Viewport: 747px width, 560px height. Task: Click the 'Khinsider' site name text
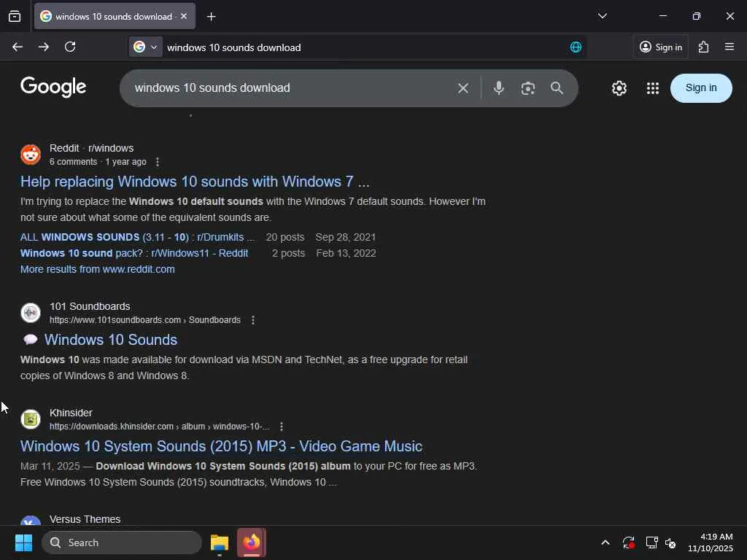coord(71,413)
